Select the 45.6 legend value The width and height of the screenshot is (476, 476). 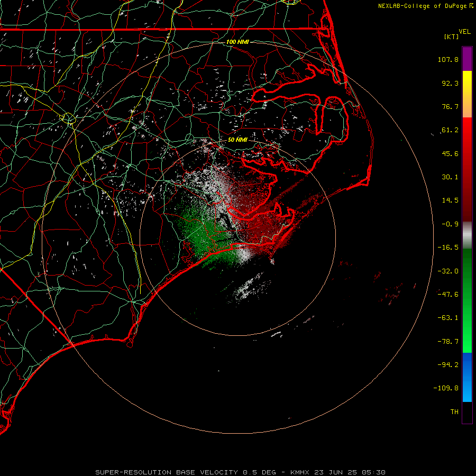coord(450,153)
